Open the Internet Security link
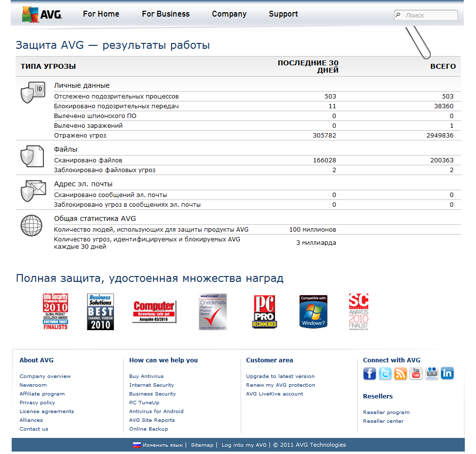Screen dimensions: 476x454 click(x=152, y=385)
